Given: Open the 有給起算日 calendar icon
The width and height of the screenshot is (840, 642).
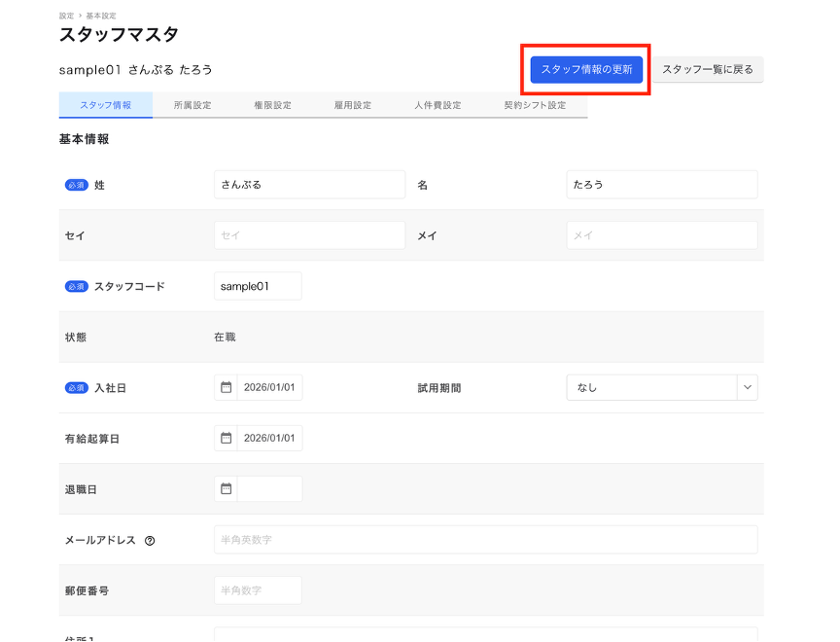Looking at the screenshot, I should [x=226, y=438].
